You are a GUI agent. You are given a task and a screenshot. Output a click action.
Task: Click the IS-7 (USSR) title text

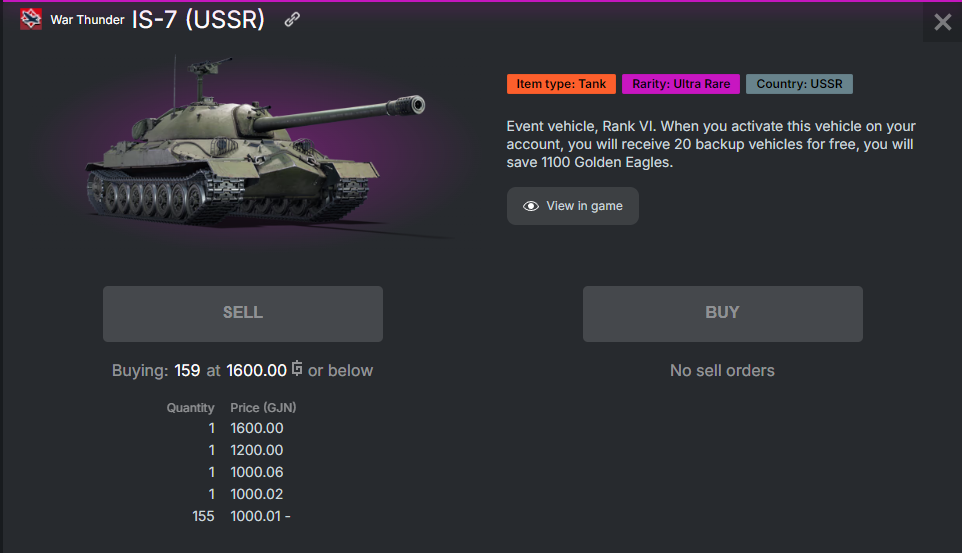tap(198, 20)
